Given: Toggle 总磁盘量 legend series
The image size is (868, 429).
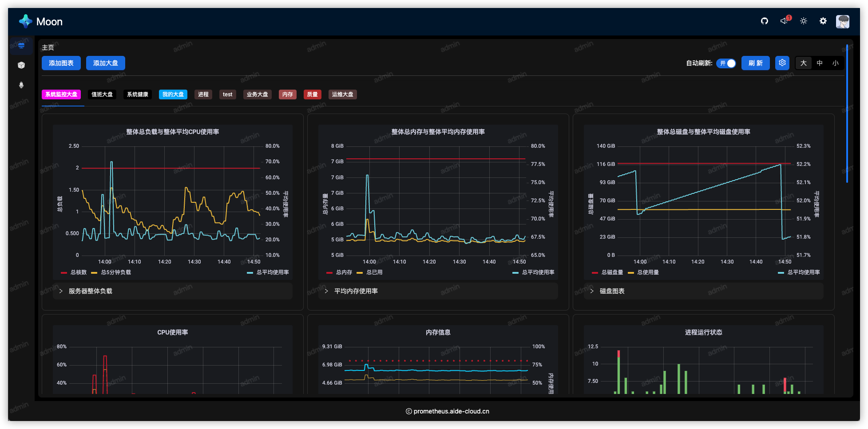Looking at the screenshot, I should (607, 272).
